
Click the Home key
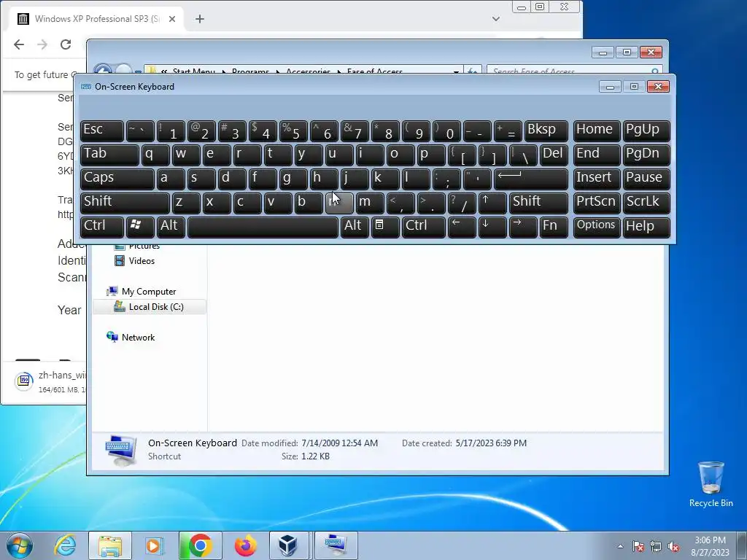coord(597,131)
